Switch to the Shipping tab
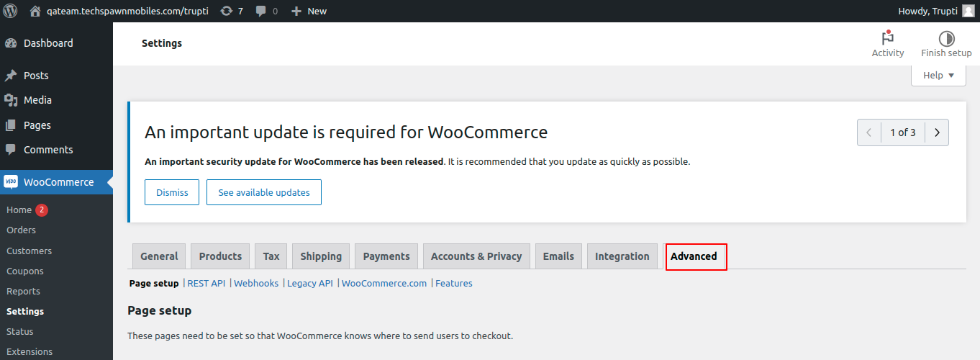 [x=321, y=256]
